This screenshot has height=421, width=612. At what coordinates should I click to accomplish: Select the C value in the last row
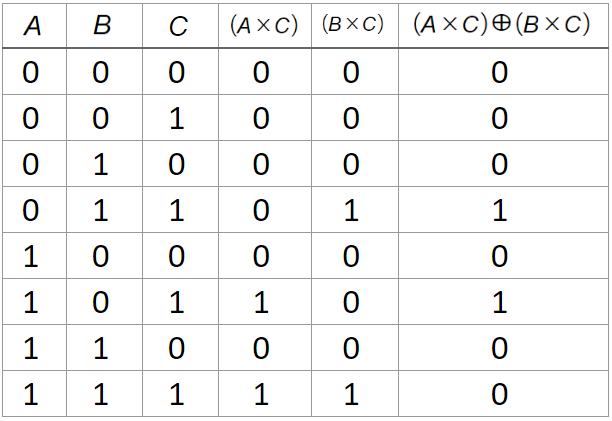178,395
